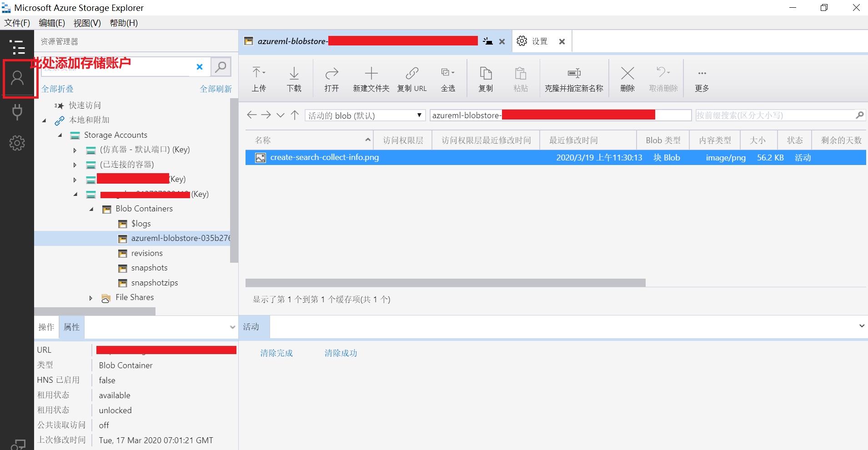Close the Settings (设置) tab
868x450 pixels.
562,41
